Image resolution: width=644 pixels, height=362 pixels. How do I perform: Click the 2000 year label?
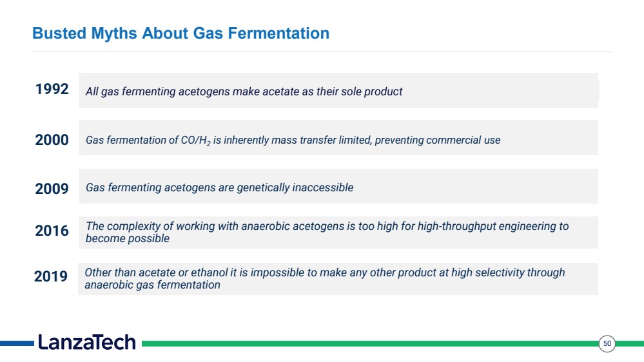(x=52, y=140)
